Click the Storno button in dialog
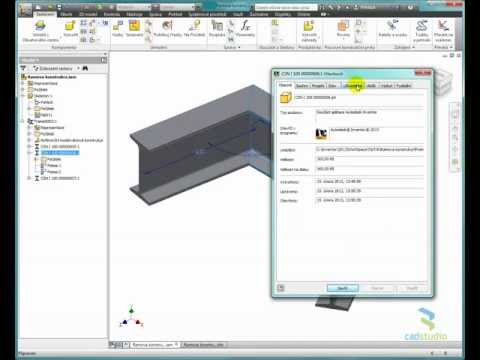Screen dimensions: 480x360 coord(377,288)
